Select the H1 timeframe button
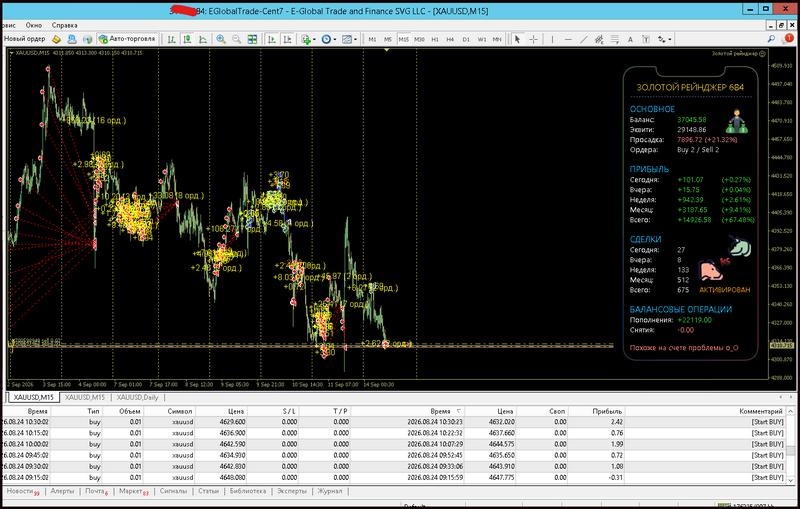 tap(435, 39)
